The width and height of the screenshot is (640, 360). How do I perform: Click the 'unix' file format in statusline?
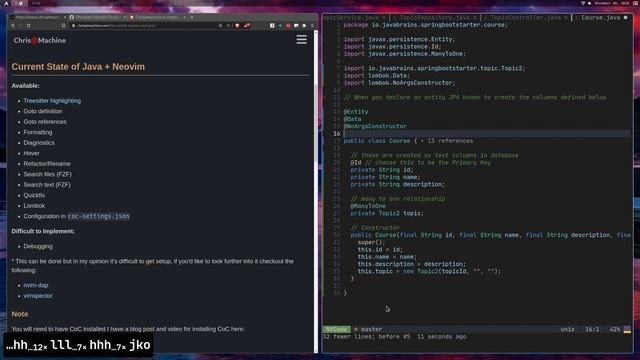pos(567,329)
